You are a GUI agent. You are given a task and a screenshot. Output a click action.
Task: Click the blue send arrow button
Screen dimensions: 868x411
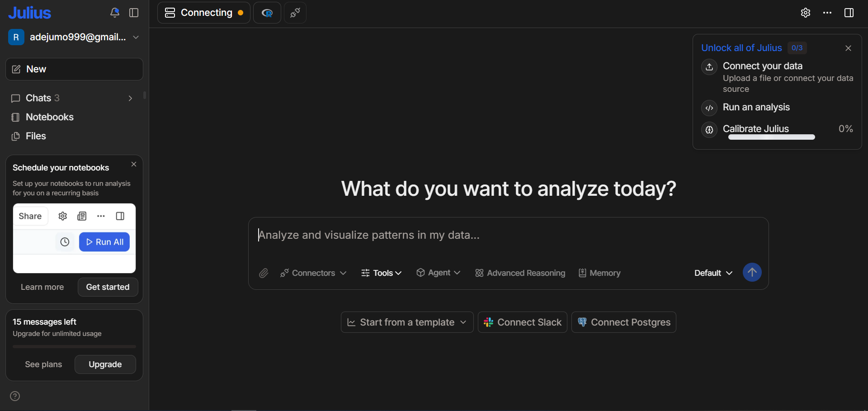click(x=752, y=273)
